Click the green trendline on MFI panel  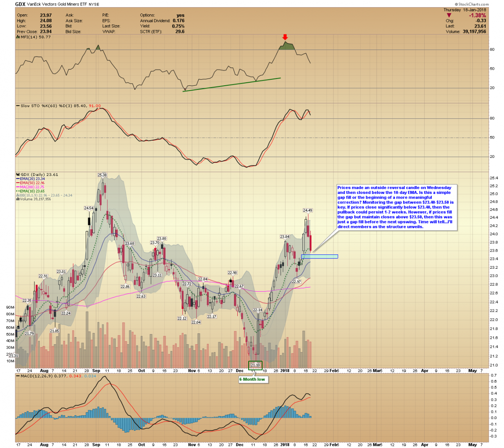tap(232, 84)
